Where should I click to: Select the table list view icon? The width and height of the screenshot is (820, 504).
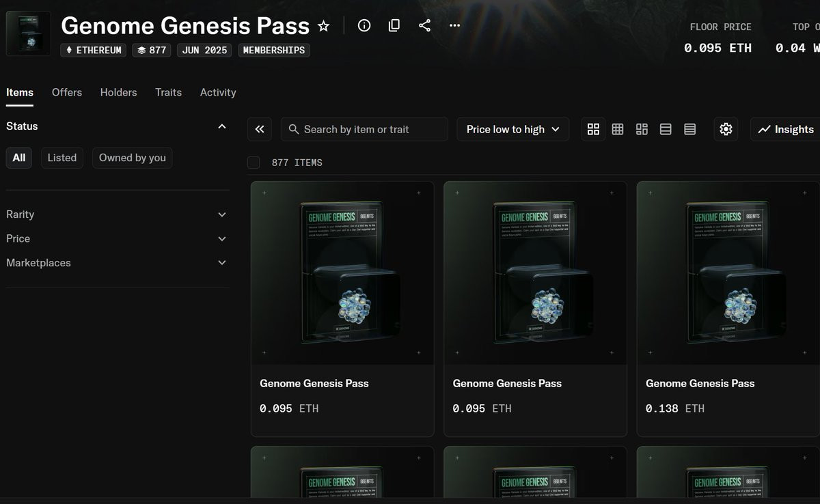[x=690, y=129]
